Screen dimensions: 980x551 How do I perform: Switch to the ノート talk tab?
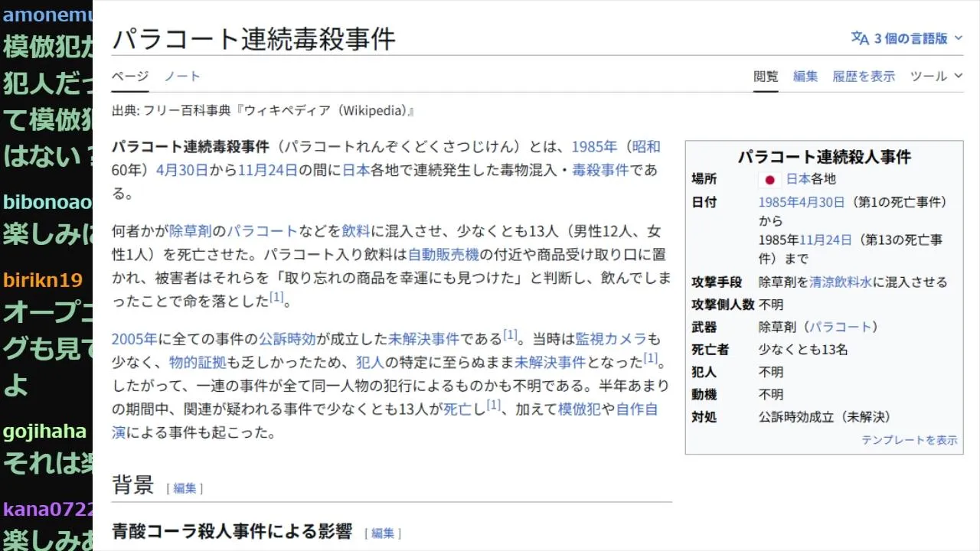tap(182, 76)
